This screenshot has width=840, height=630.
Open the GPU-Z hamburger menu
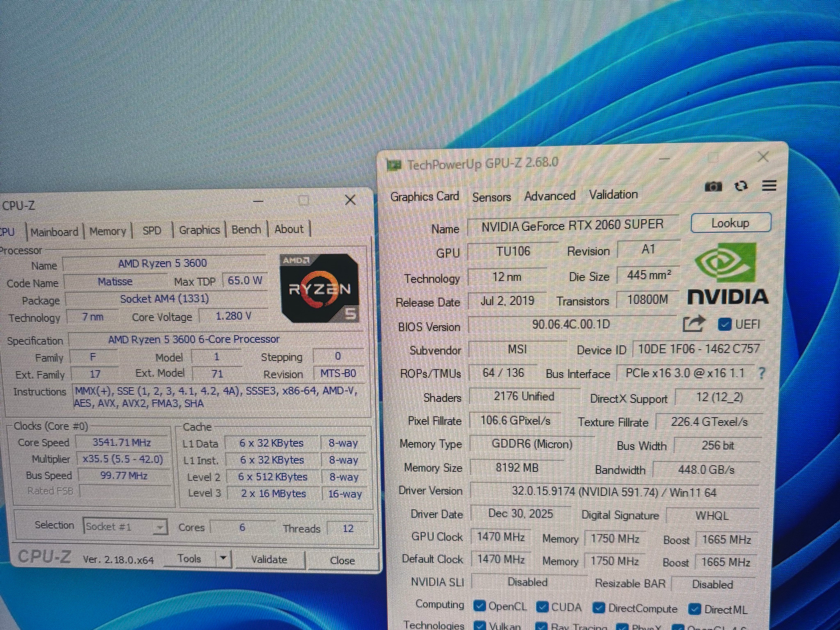[x=769, y=185]
